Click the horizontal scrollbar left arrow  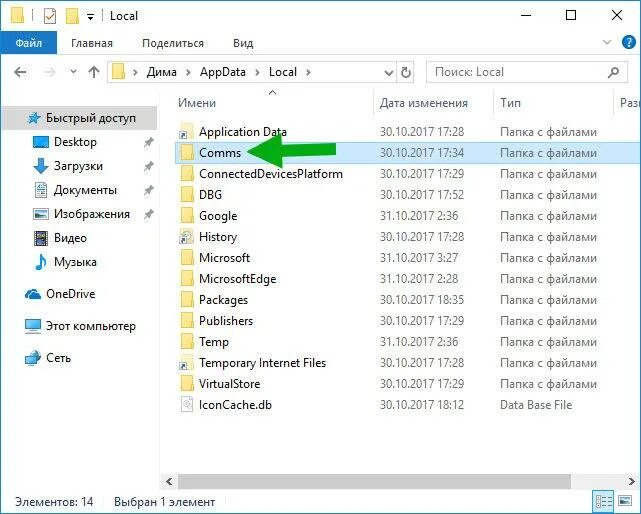[169, 482]
